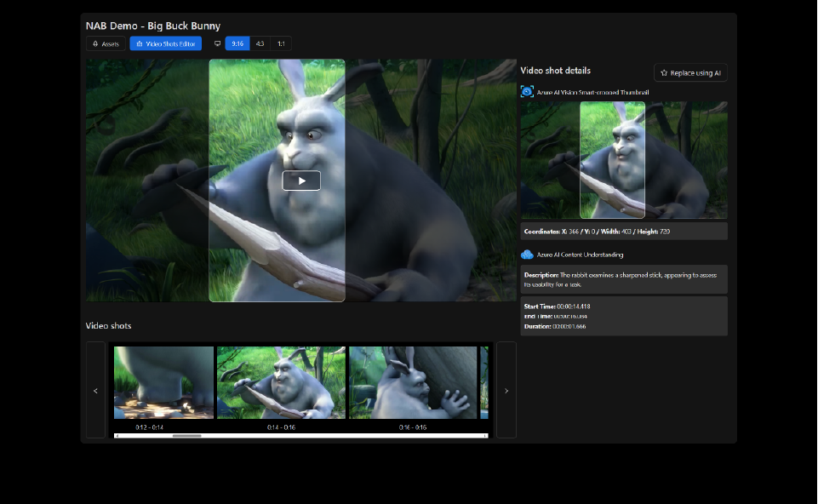Open the smart-cropped thumbnail image
Screen dimensions: 818x504
point(624,160)
